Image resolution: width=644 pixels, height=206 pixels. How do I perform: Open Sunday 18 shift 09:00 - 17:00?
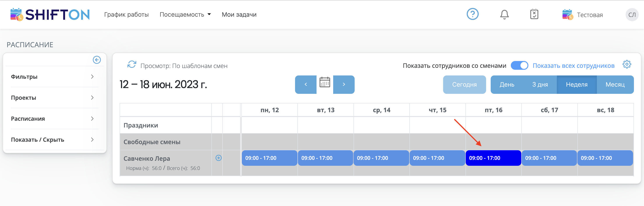pos(605,158)
